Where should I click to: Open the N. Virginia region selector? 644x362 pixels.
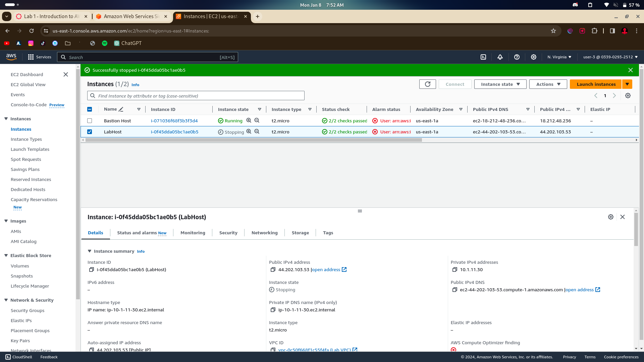point(559,57)
